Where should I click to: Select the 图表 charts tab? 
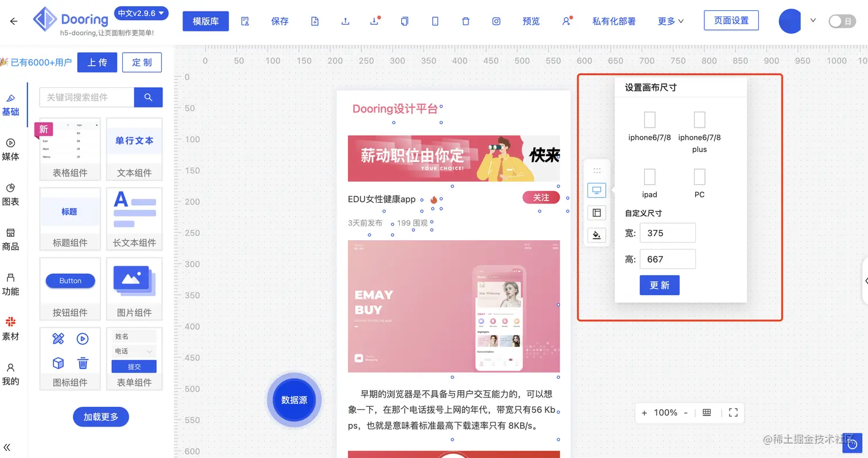coord(10,194)
